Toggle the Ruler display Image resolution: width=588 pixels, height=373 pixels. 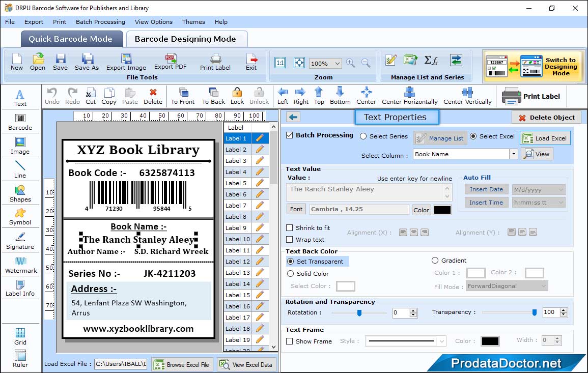[x=20, y=359]
